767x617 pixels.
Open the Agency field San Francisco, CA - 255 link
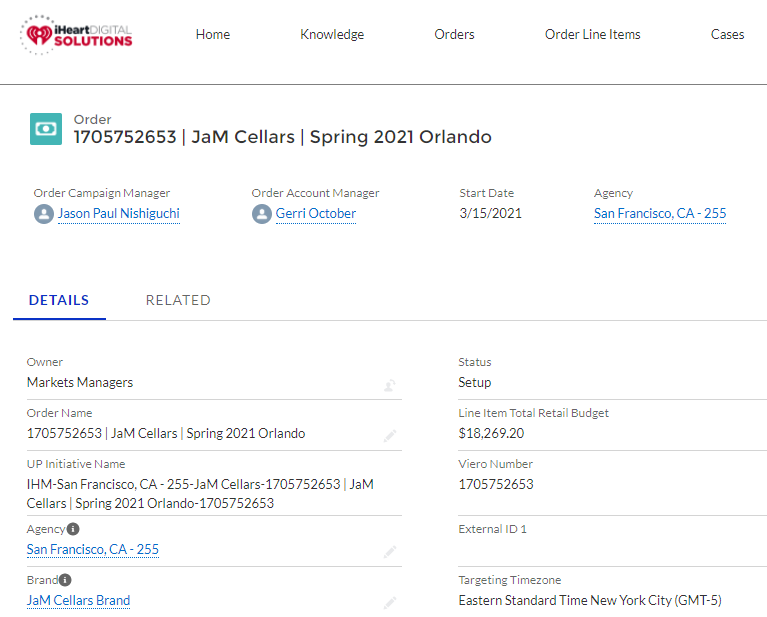(93, 549)
